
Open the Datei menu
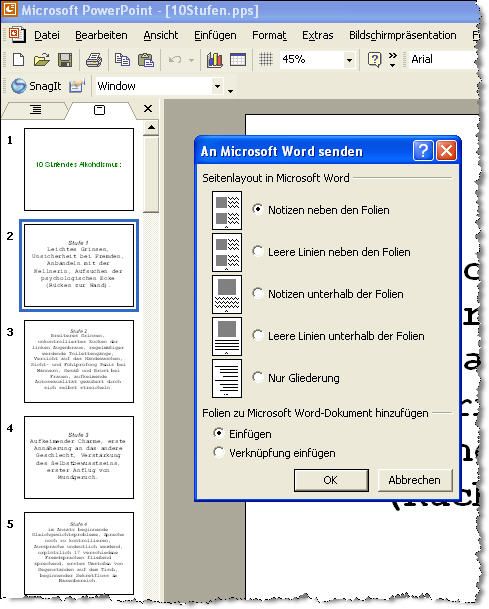(47, 35)
